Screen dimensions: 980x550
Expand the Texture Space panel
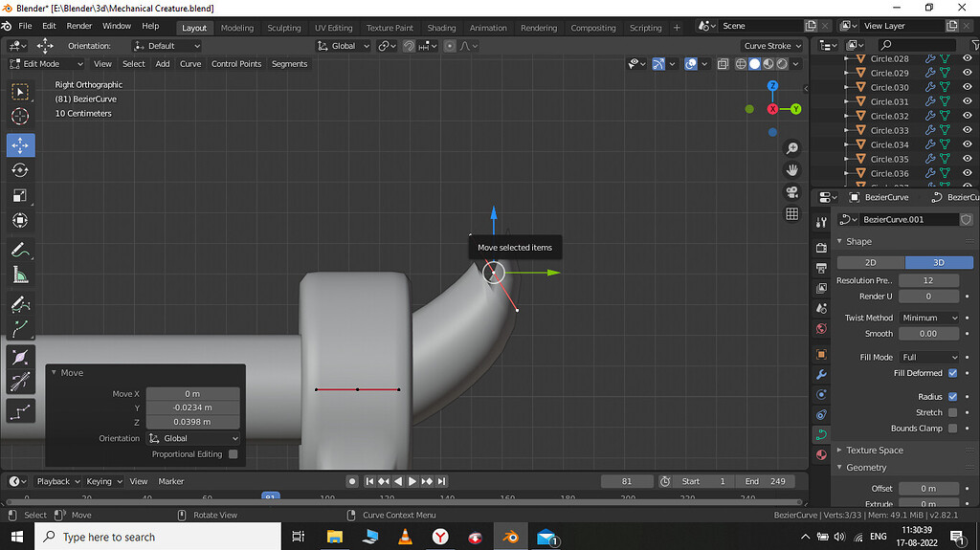873,450
